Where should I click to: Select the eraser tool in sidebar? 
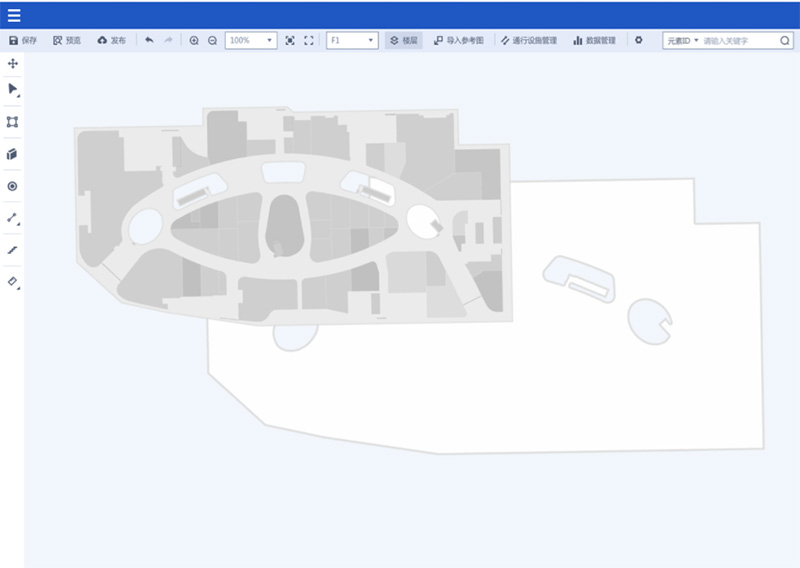tap(13, 282)
